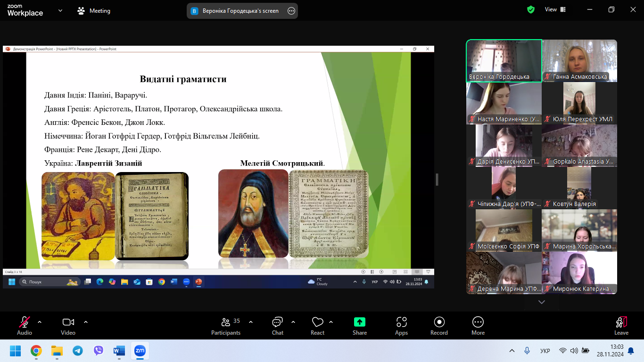644x362 pixels.
Task: Select Gopkalo Anastasia's video tile
Action: click(579, 146)
